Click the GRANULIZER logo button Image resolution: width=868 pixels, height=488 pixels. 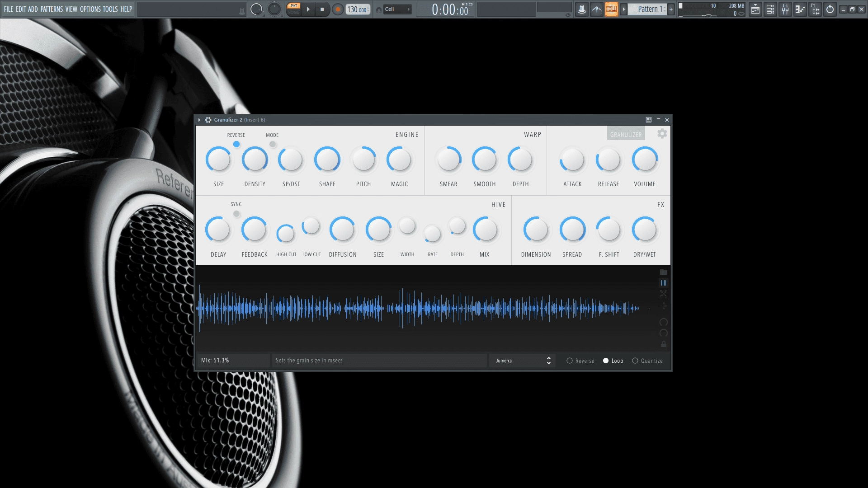626,134
